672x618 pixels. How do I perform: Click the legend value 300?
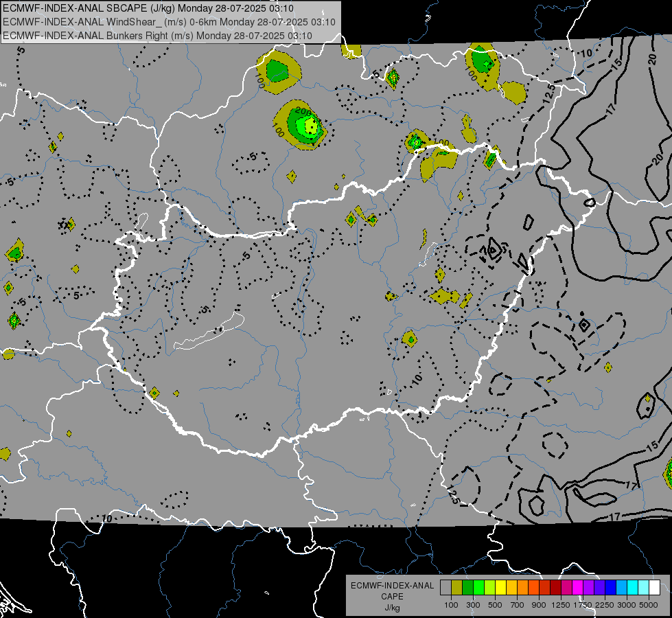473,605
